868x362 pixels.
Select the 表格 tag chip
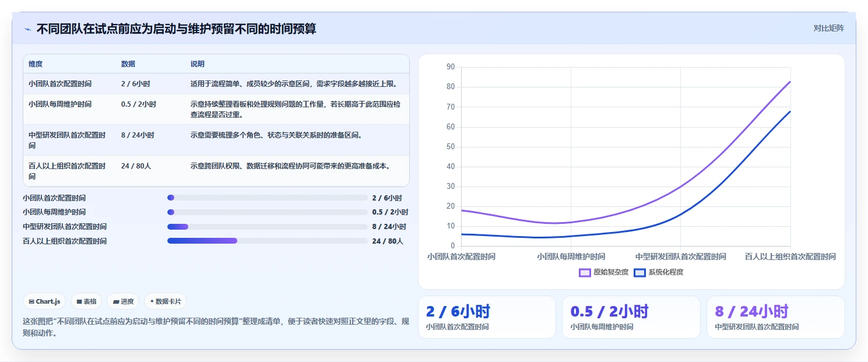tap(86, 301)
